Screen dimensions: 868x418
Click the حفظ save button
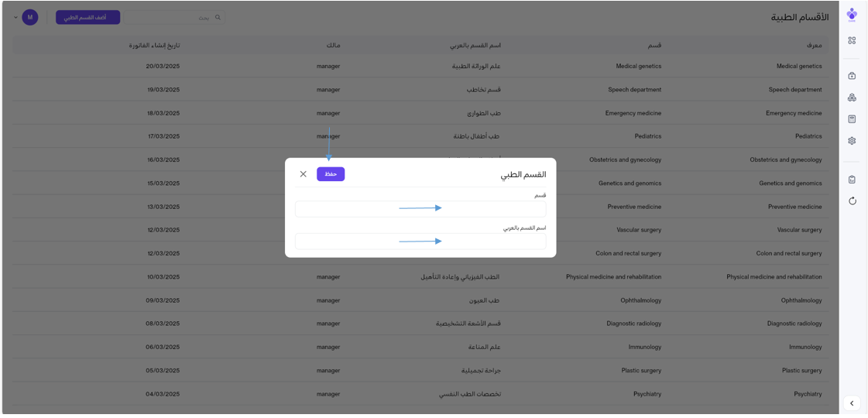click(x=331, y=174)
